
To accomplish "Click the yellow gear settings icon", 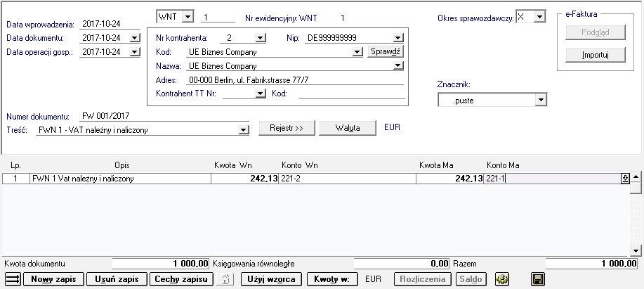I will (501, 280).
